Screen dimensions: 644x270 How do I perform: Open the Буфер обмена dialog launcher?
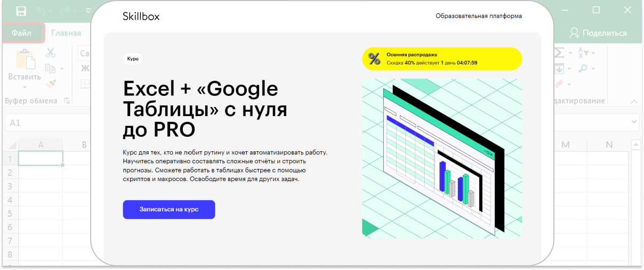67,101
